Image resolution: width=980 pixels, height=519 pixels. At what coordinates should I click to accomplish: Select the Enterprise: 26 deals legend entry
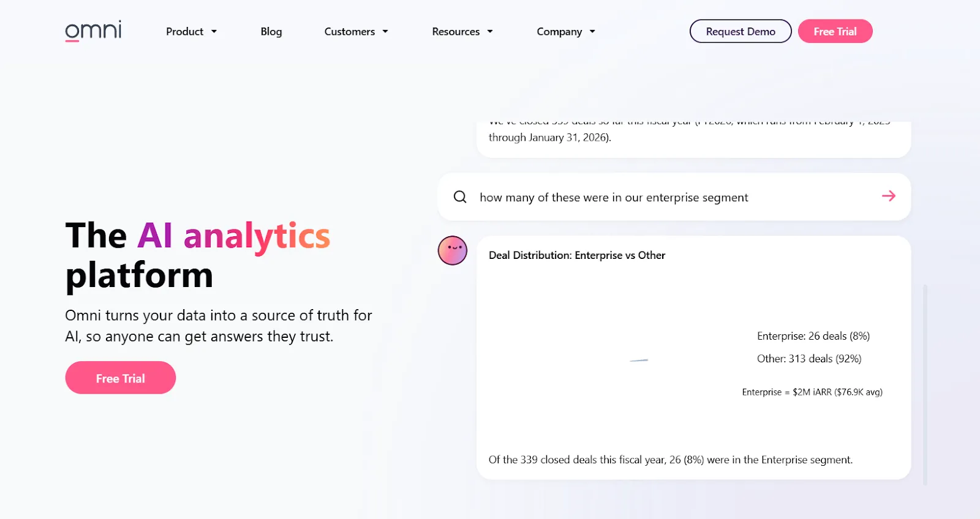813,336
